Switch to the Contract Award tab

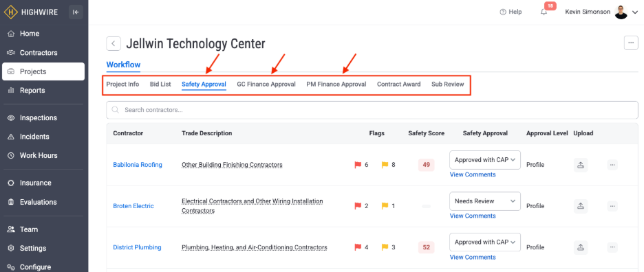[399, 84]
